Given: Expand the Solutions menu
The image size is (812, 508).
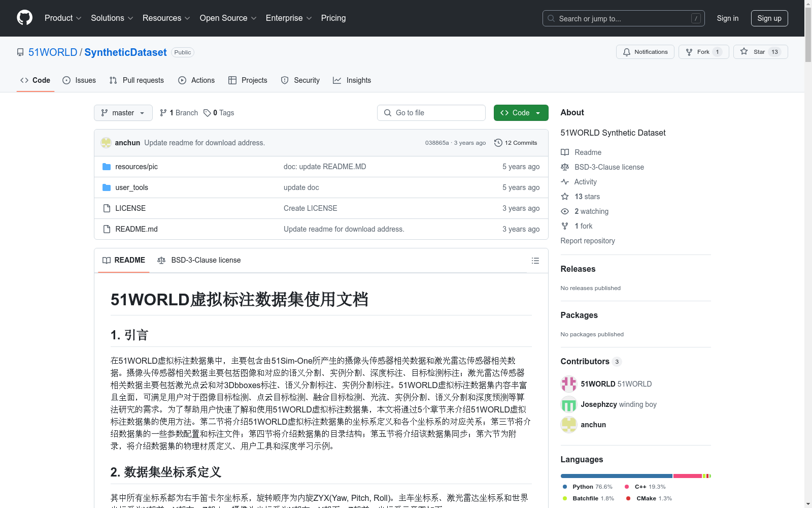Looking at the screenshot, I should tap(112, 18).
